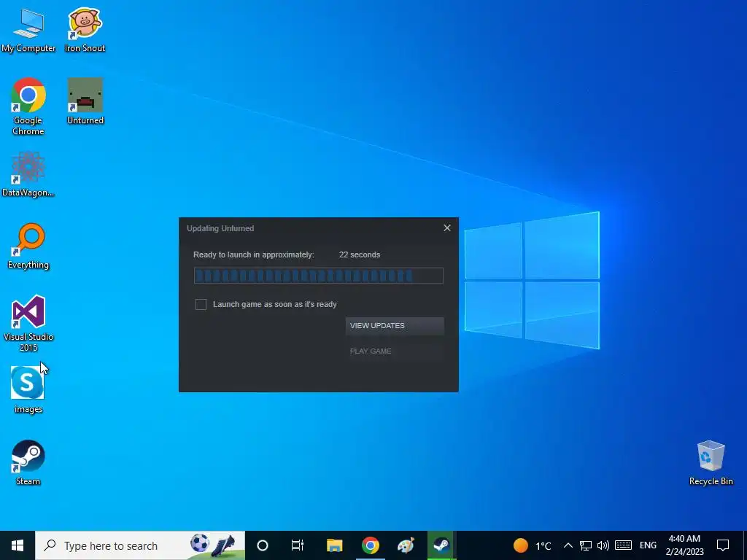Select the Everything search shortcut

point(28,246)
